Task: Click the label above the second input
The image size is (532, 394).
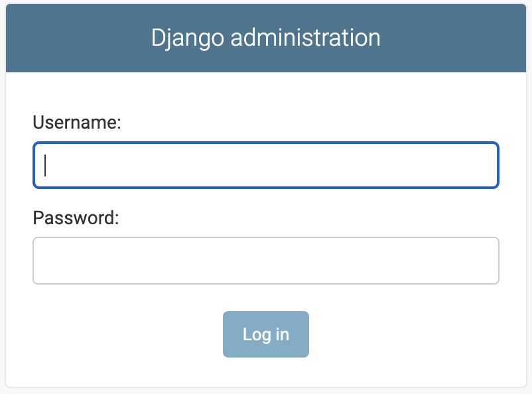Action: pos(76,218)
